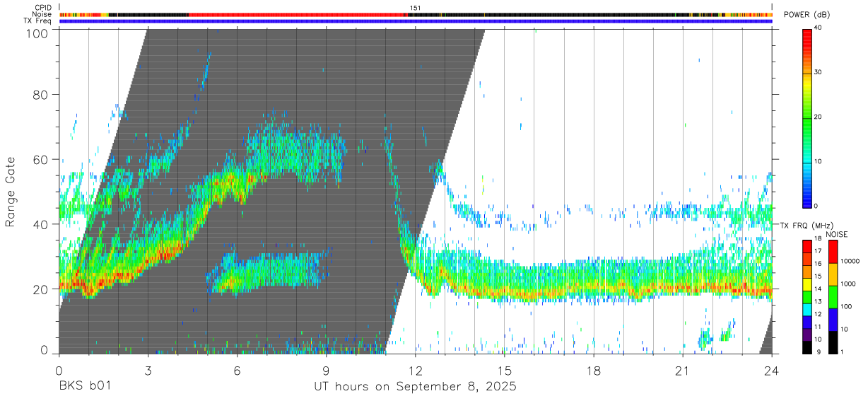Click the CPID value '151'

(x=415, y=8)
